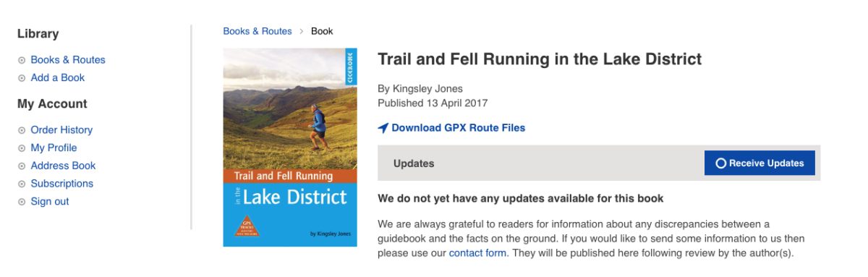Open Books & Routes in the breadcrumb
868x277 pixels.
click(258, 31)
